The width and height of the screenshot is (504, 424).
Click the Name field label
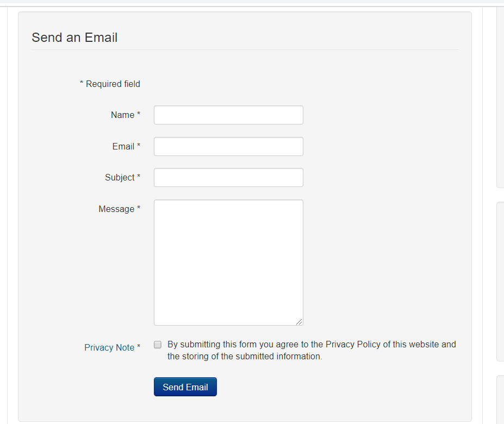tap(122, 115)
